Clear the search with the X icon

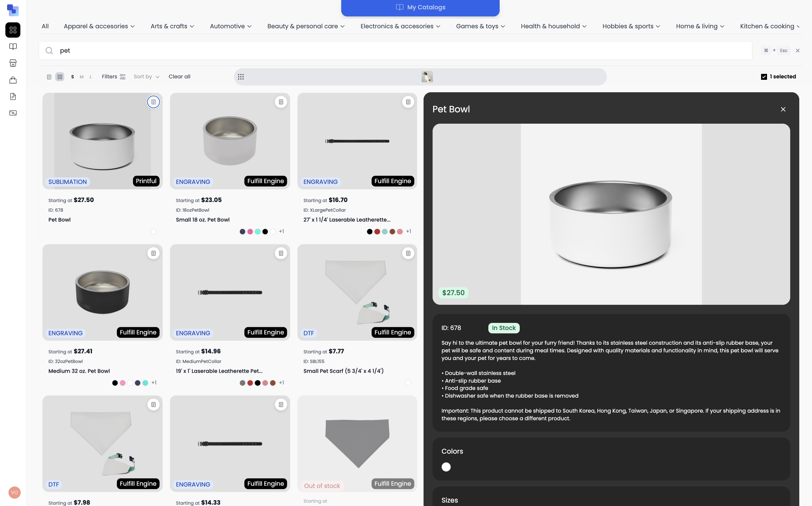[x=798, y=51]
